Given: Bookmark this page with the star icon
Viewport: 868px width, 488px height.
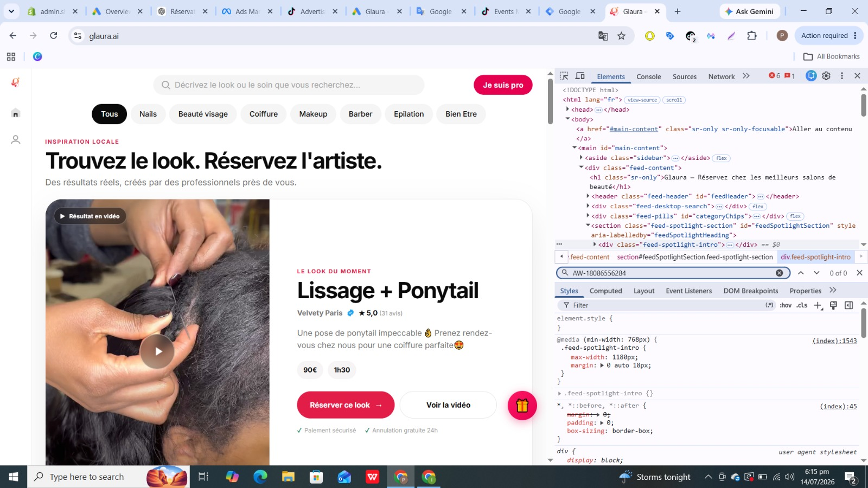Looking at the screenshot, I should coord(622,36).
